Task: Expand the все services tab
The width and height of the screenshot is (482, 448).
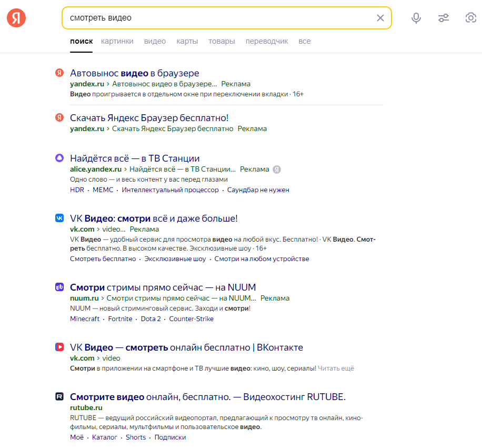Action: (304, 41)
